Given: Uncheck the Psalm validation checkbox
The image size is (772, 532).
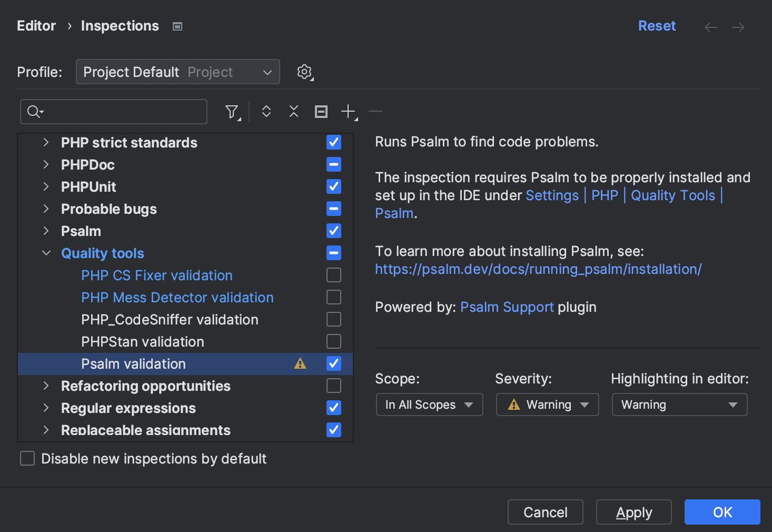Looking at the screenshot, I should point(334,363).
